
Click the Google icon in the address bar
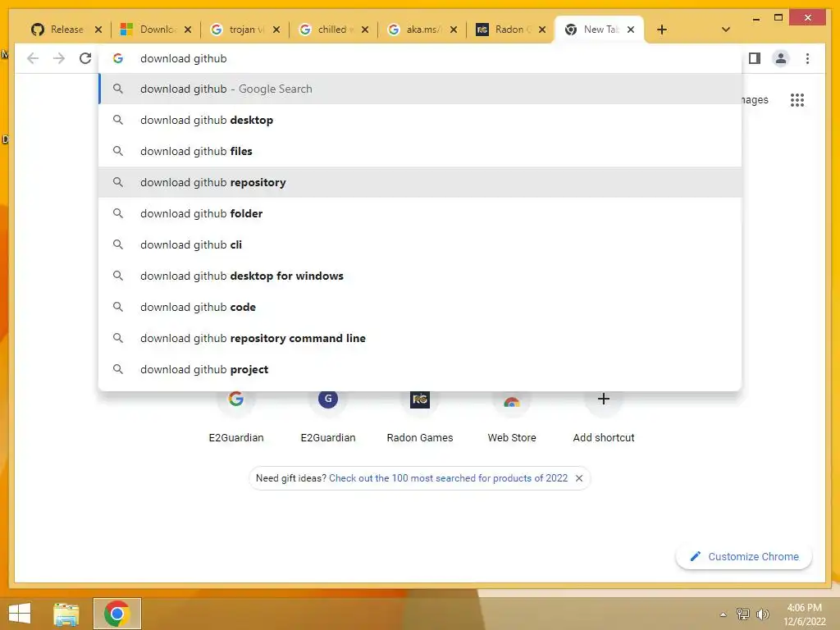click(x=118, y=58)
